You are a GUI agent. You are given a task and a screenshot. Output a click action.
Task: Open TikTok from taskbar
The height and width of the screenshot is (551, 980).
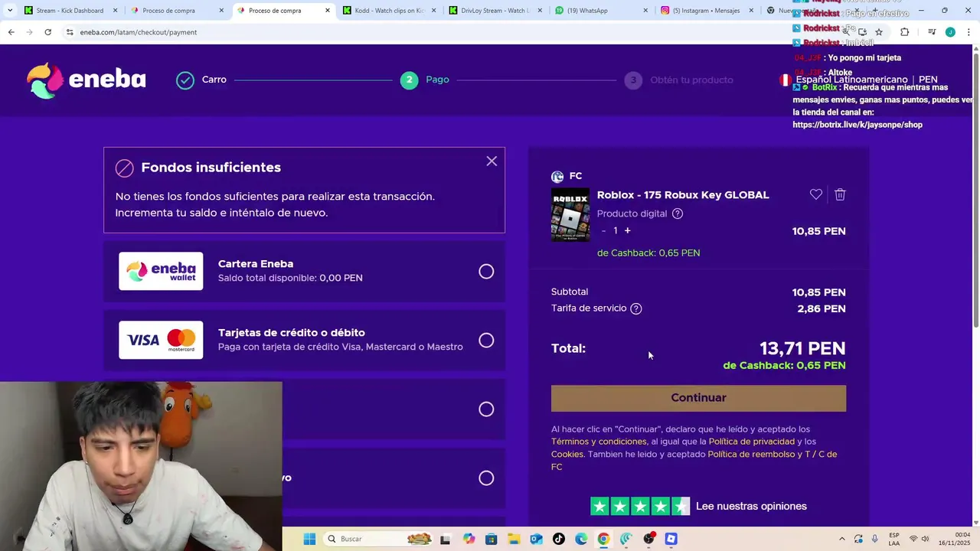point(559,540)
